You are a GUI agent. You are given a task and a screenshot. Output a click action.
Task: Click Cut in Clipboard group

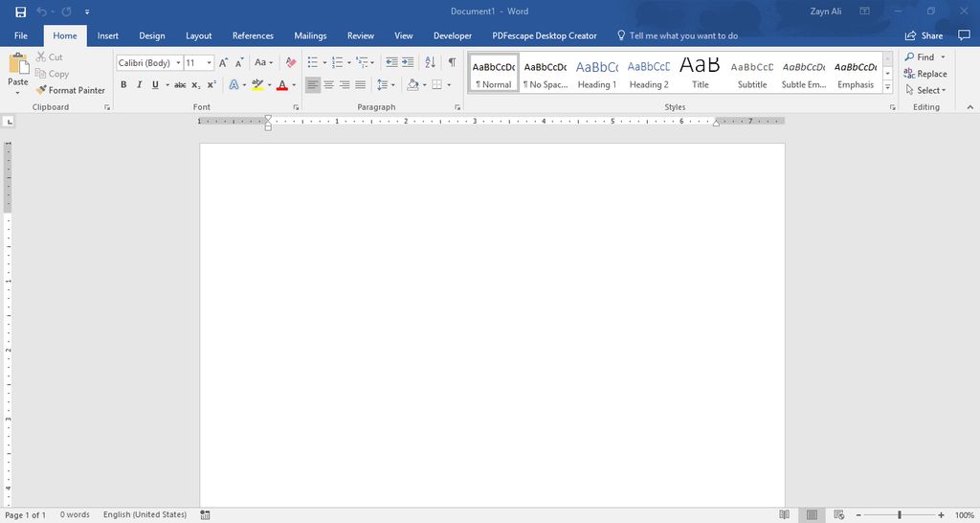50,57
